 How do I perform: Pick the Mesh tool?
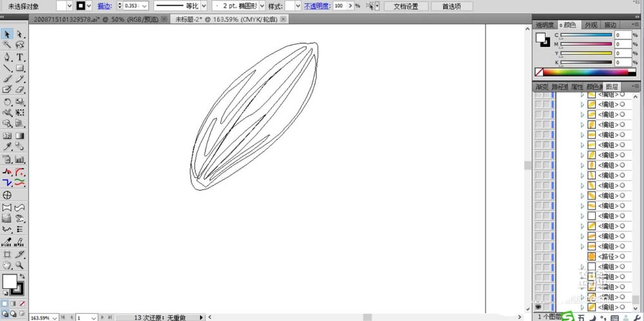pyautogui.click(x=7, y=135)
